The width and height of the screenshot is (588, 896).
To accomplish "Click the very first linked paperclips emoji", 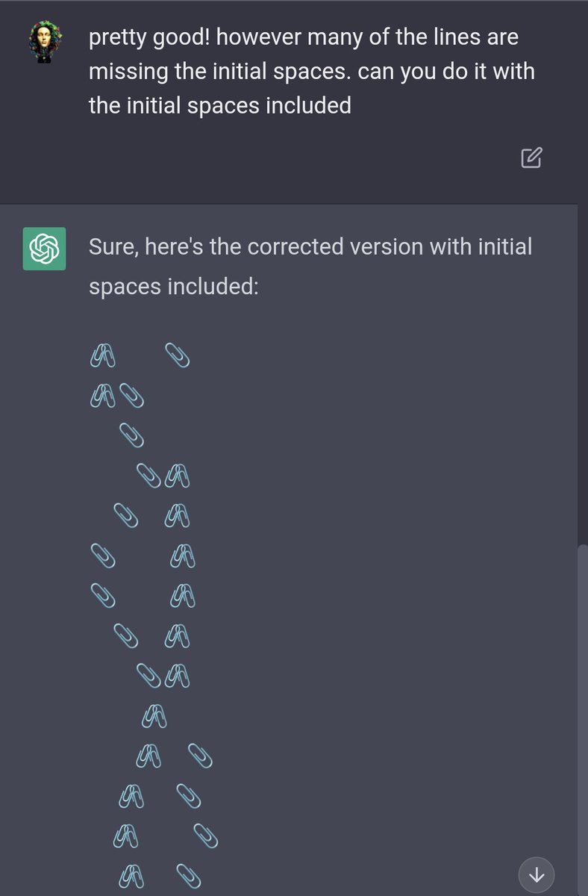I will (102, 356).
